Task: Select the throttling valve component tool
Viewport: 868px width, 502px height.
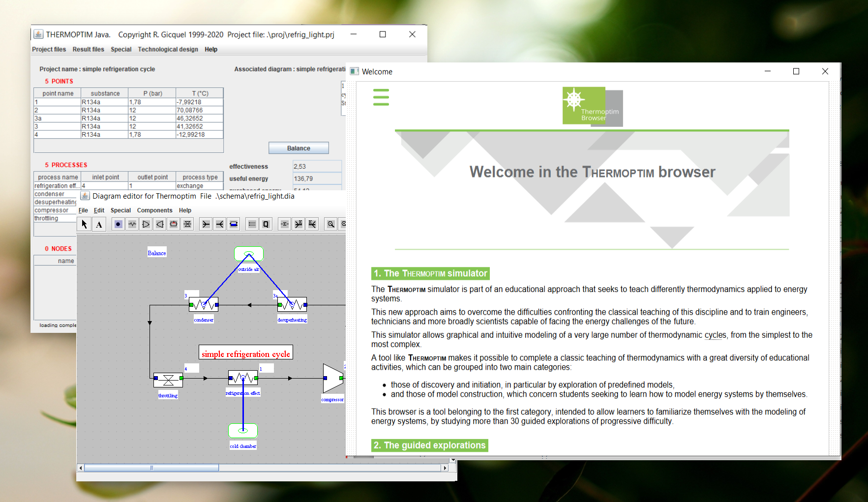Action: tap(187, 224)
